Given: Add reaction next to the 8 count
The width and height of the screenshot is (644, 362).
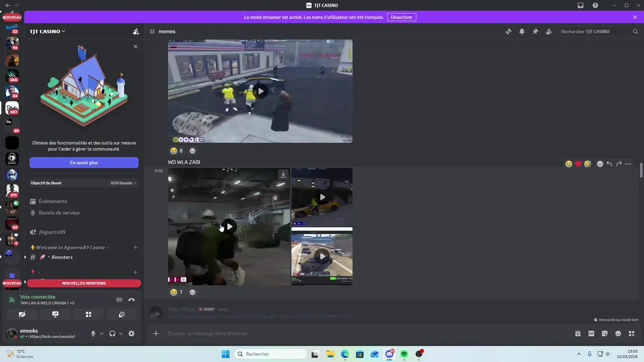Looking at the screenshot, I should tap(192, 150).
